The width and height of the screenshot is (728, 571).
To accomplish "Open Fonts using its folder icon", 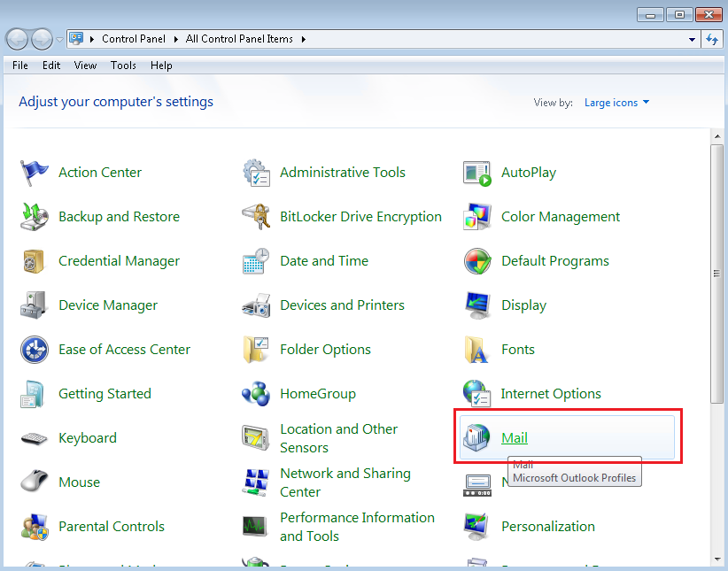I will click(x=477, y=350).
